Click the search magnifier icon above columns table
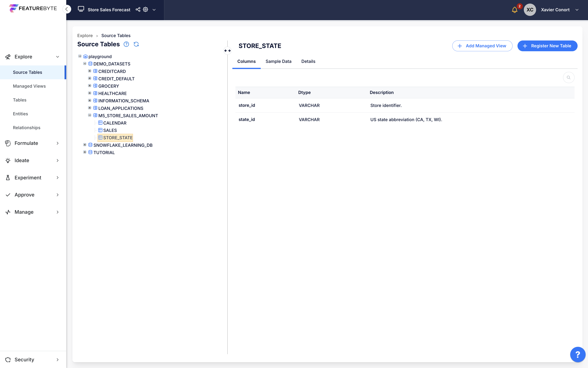This screenshot has width=588, height=368. [x=569, y=78]
